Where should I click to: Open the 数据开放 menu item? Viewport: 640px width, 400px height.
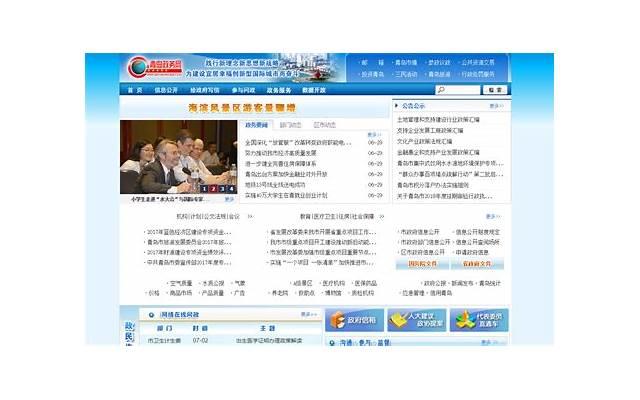coord(314,90)
